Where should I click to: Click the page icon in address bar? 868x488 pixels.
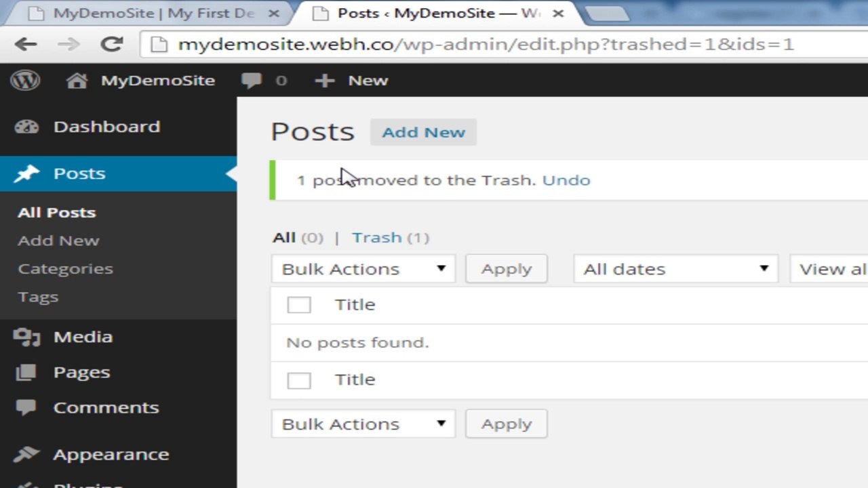pyautogui.click(x=158, y=45)
